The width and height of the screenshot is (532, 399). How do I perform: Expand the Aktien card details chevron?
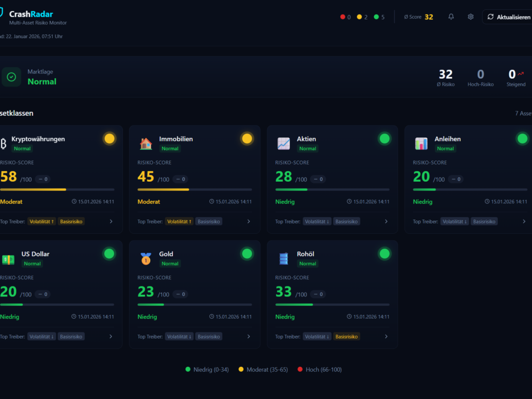(386, 222)
